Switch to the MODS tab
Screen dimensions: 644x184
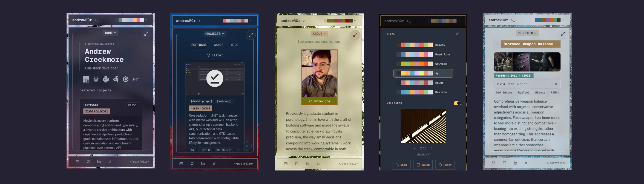(x=234, y=45)
